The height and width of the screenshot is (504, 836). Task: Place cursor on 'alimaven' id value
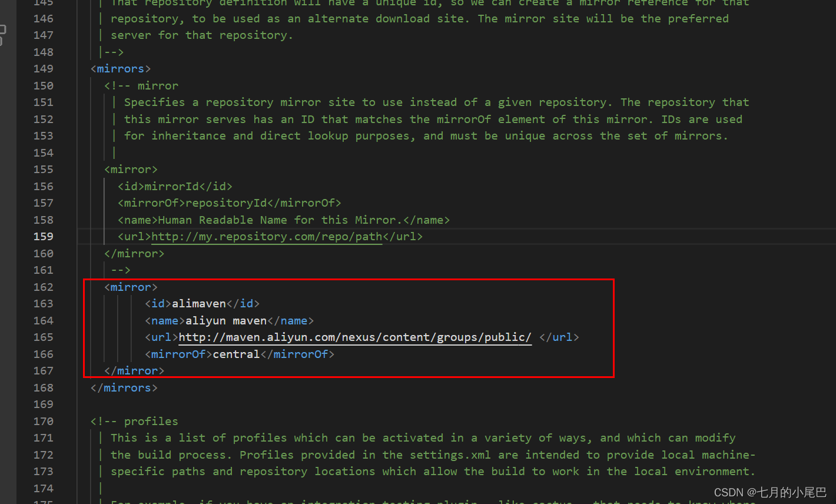coord(199,304)
